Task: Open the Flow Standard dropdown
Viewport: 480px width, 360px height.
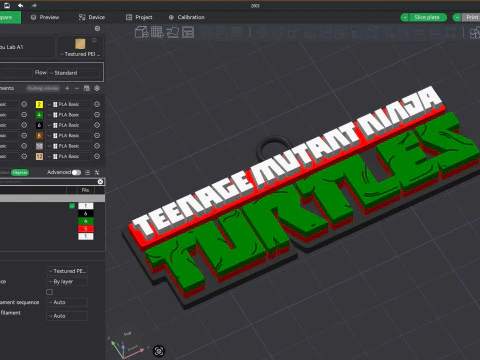Action: pos(74,73)
